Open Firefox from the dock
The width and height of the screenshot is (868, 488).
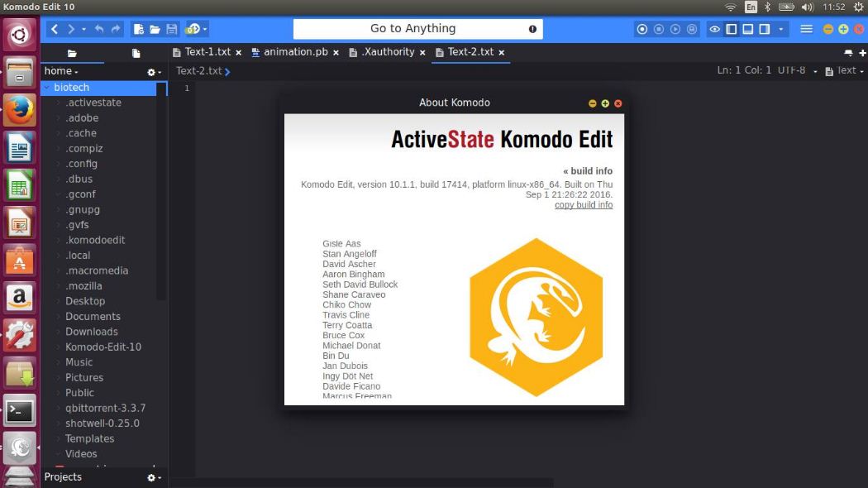pyautogui.click(x=19, y=110)
